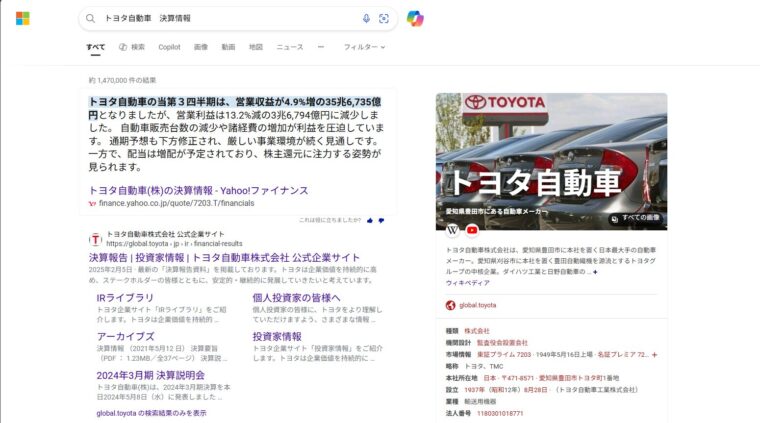The height and width of the screenshot is (423, 760).
Task: Open Wikipedia icon on Toyota card
Action: tap(452, 230)
